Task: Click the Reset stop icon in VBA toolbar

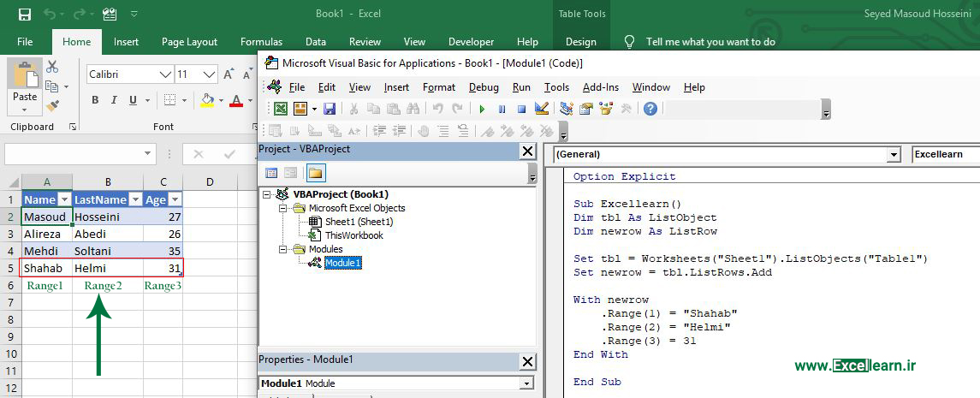Action: tap(522, 109)
